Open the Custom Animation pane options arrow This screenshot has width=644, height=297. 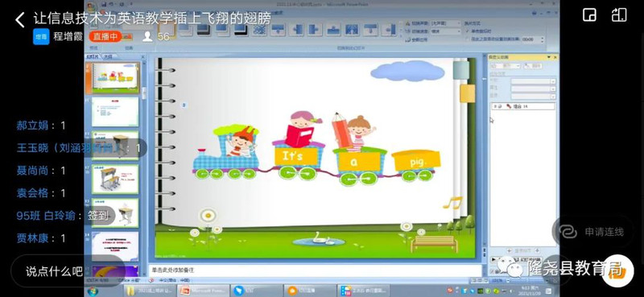coord(549,57)
